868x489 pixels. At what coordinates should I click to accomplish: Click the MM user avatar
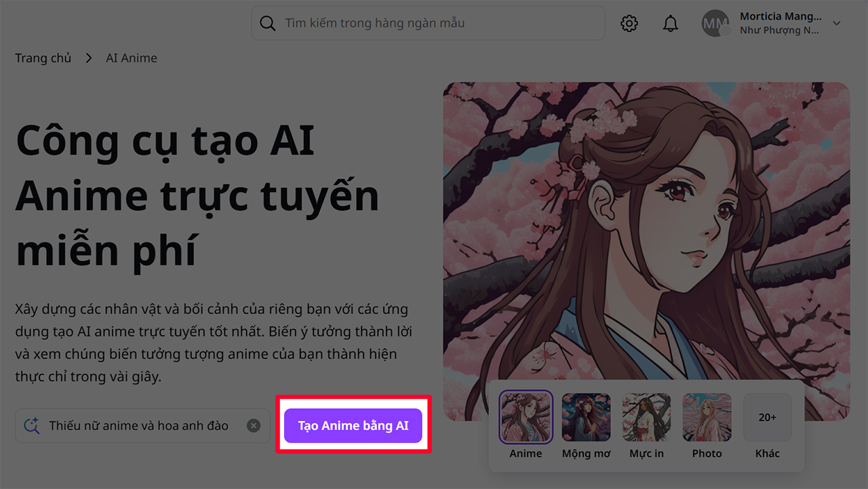715,24
